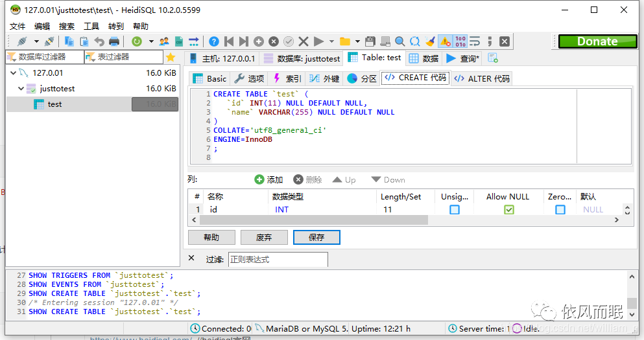
Task: Open the 工具 menu
Action: 91,27
